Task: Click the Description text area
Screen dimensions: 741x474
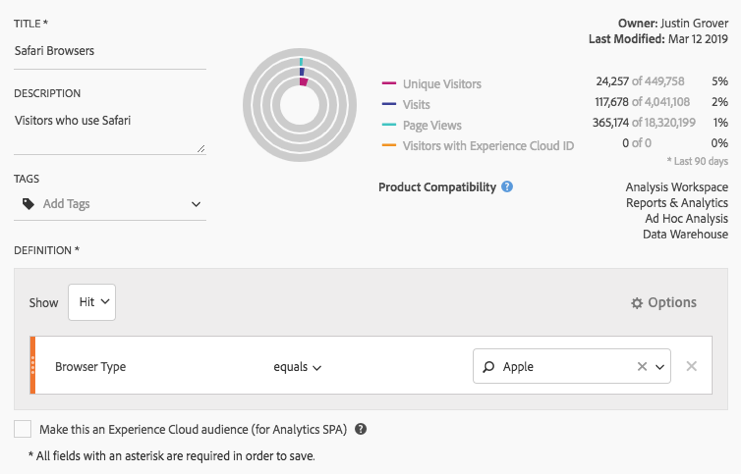Action: [109, 130]
